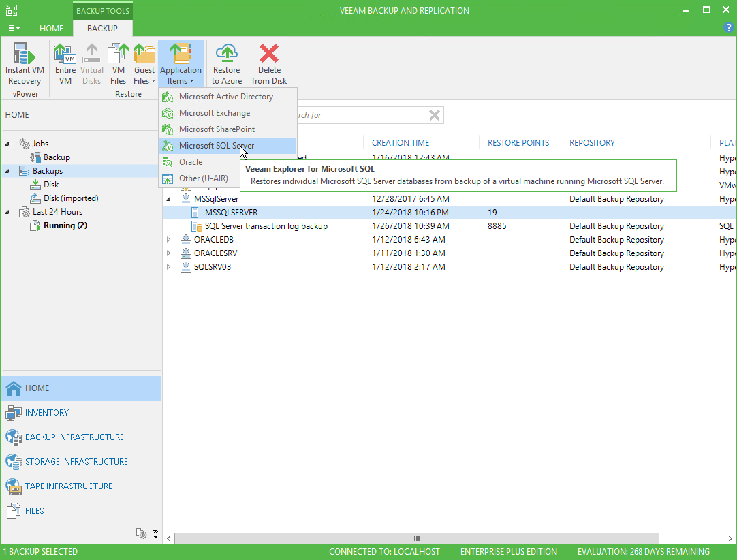Select Running (2) node
Screen dimensions: 737x560
click(x=65, y=225)
